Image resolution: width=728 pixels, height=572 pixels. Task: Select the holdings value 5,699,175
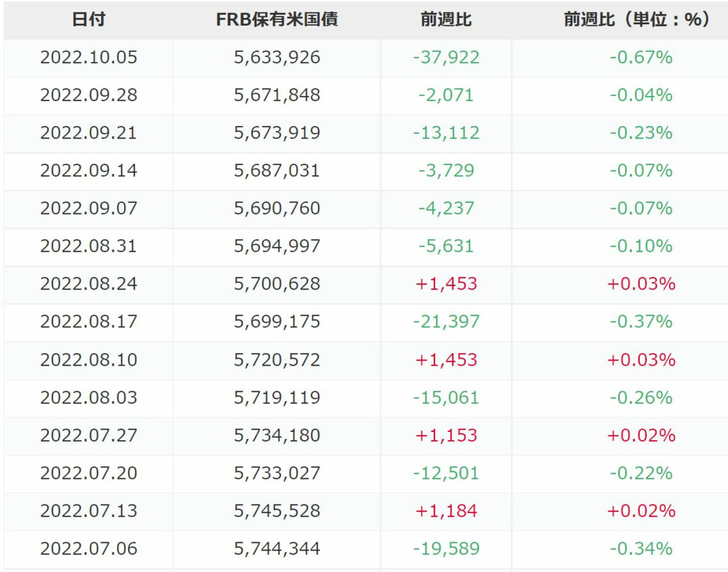click(277, 321)
